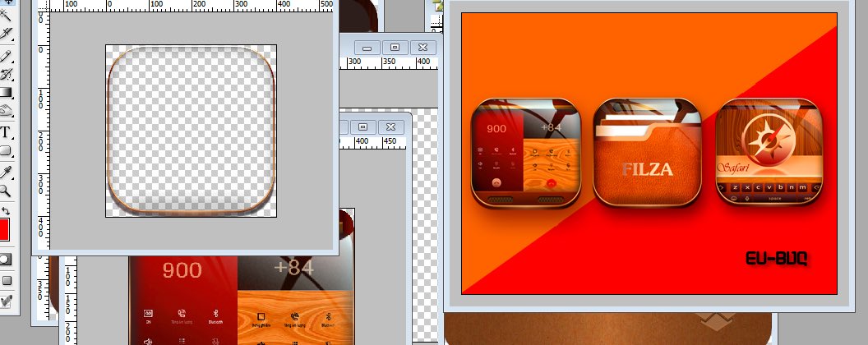Select the Rounded Rectangle shape tool
Image resolution: width=868 pixels, height=345 pixels.
click(7, 150)
